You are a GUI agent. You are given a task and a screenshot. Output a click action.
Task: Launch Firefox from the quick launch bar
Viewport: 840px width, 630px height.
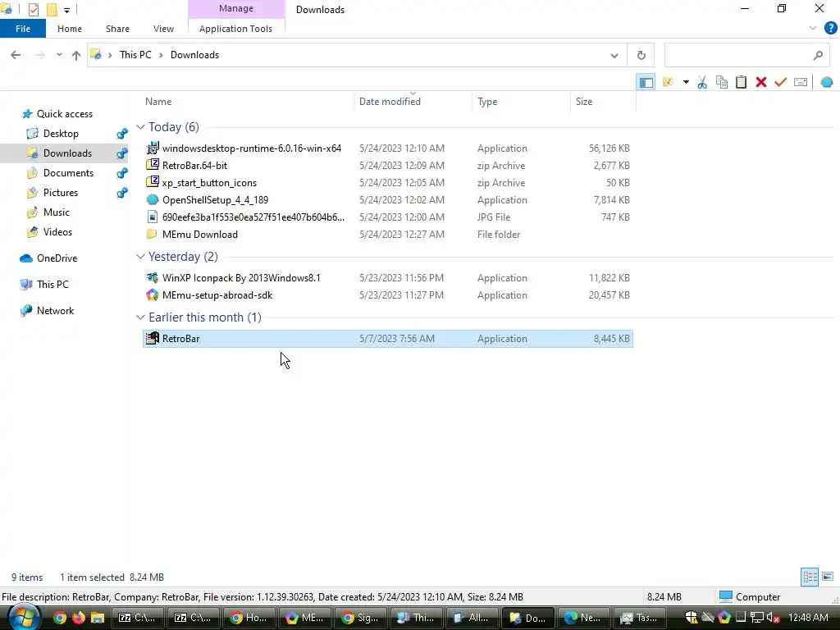(x=78, y=618)
